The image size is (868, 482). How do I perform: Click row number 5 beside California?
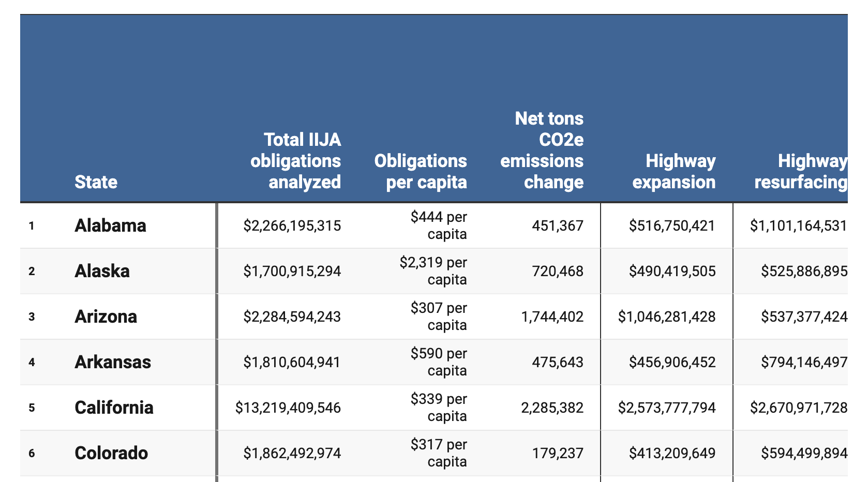(x=32, y=408)
